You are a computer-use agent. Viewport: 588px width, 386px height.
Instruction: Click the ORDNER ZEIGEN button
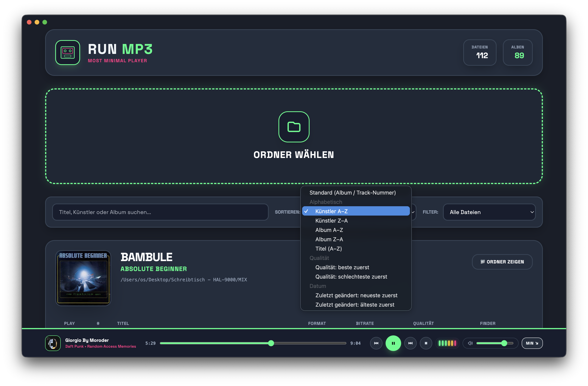(x=502, y=262)
